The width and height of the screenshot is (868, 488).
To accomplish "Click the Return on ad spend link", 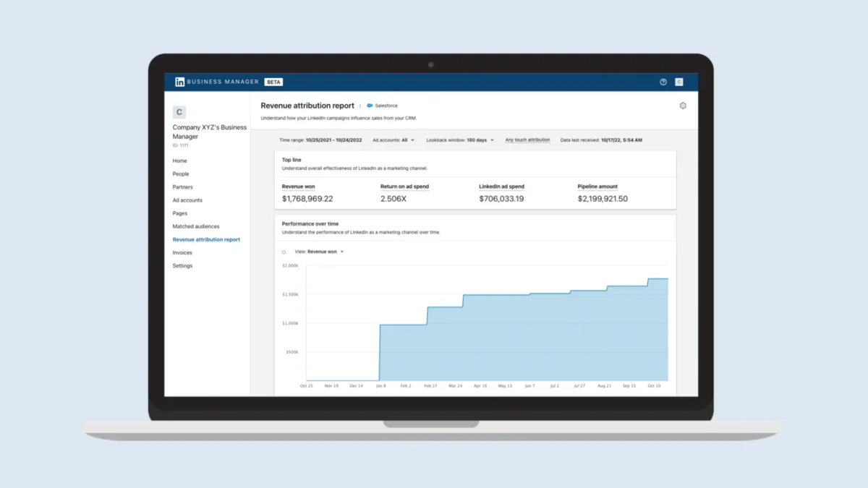I will click(404, 187).
